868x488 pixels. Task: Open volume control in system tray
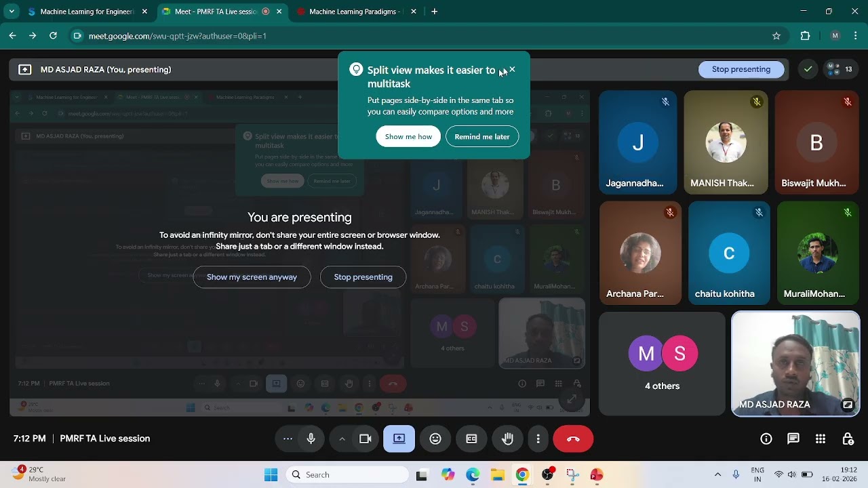point(791,474)
